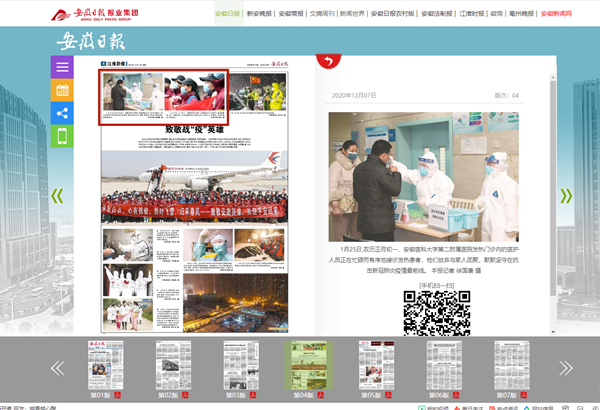This screenshot has height=410, width=600.
Task: Click the red-outlined photo region on newspaper page
Action: point(164,98)
